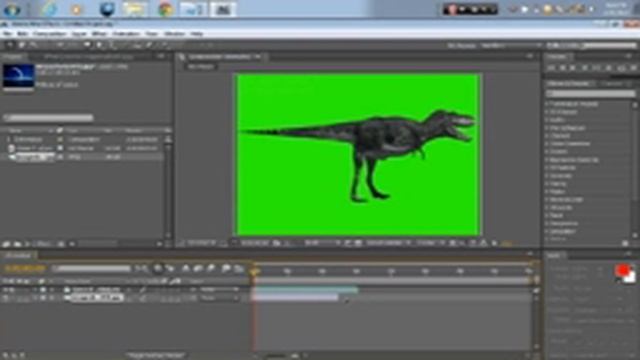Viewport: 640px width, 360px height.
Task: Switch to the Effect Controls panel tab
Action: (x=89, y=57)
